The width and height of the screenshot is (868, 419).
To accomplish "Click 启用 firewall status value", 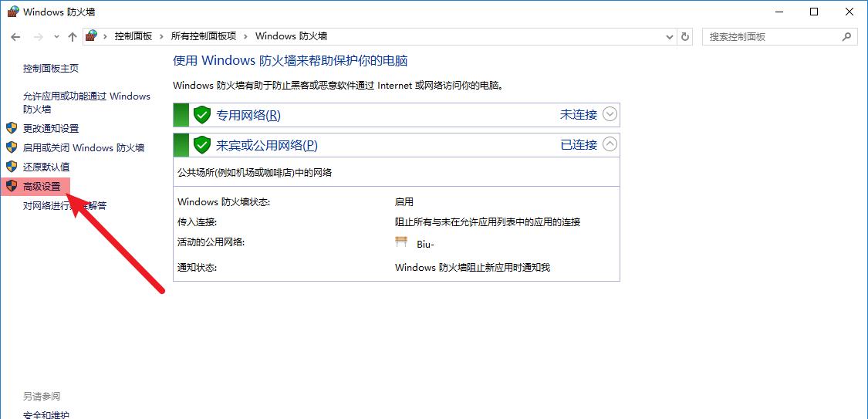I will 404,202.
